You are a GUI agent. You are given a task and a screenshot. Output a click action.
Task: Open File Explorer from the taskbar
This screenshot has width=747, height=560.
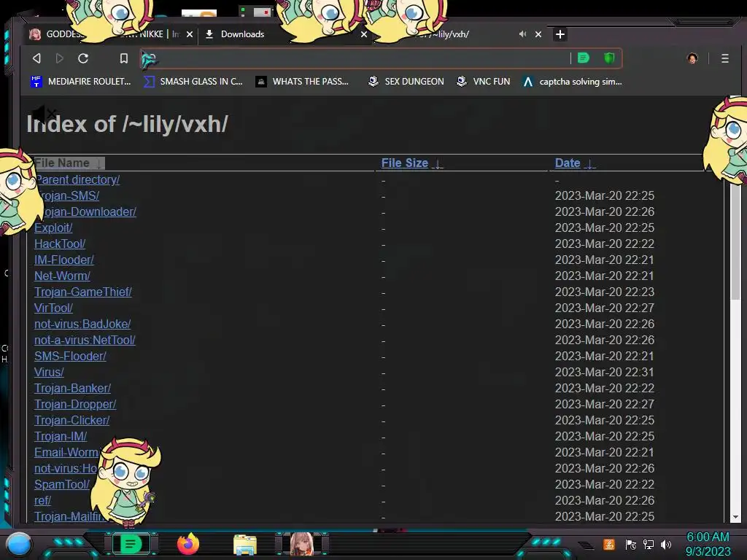coord(245,545)
